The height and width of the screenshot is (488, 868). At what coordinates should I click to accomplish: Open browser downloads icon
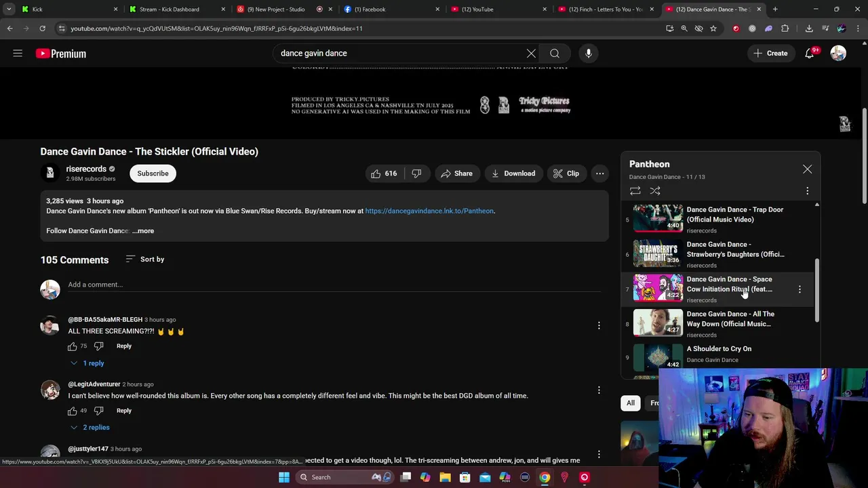pyautogui.click(x=809, y=28)
